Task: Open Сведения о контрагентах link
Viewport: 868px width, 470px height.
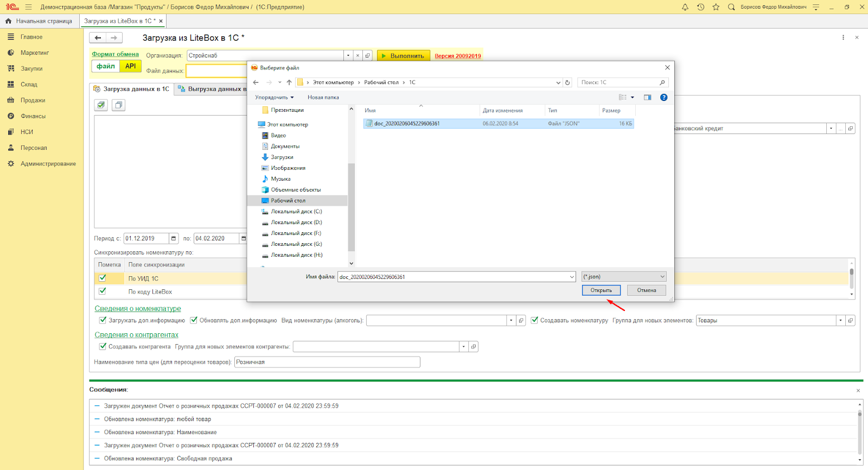Action: 136,335
